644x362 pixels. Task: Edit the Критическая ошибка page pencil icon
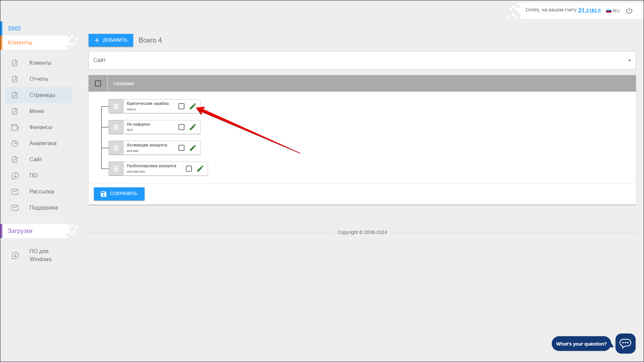[x=193, y=106]
